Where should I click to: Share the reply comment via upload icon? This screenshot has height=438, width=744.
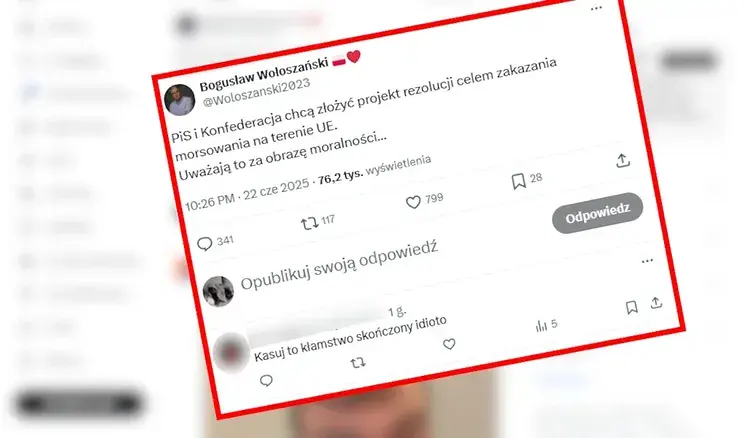pyautogui.click(x=656, y=303)
